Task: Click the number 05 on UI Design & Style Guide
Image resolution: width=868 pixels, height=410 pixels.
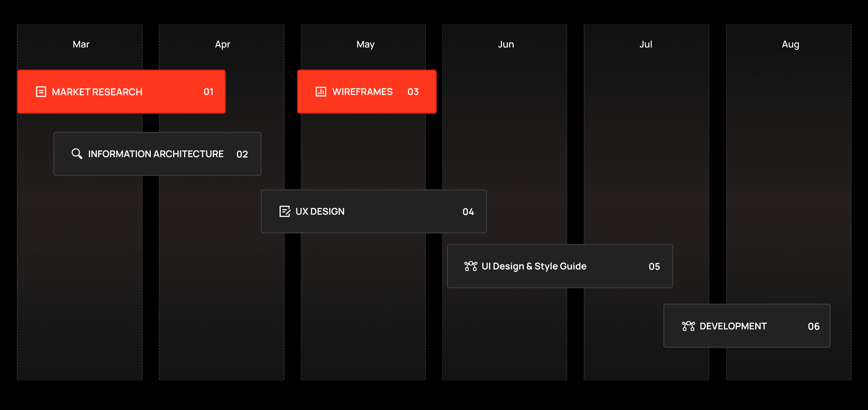Action: coord(655,266)
